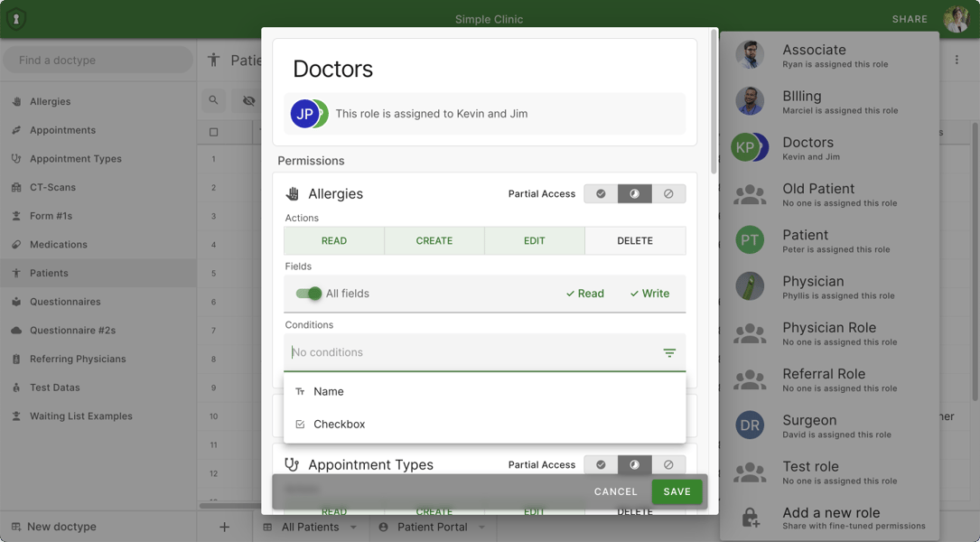Image resolution: width=980 pixels, height=542 pixels.
Task: Click the shield logo icon in header
Action: tap(16, 19)
